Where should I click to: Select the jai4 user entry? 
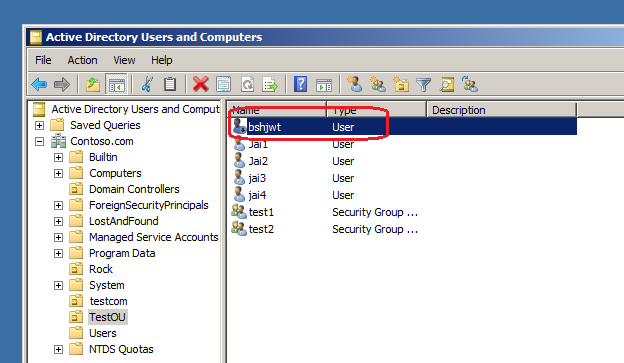pyautogui.click(x=257, y=195)
